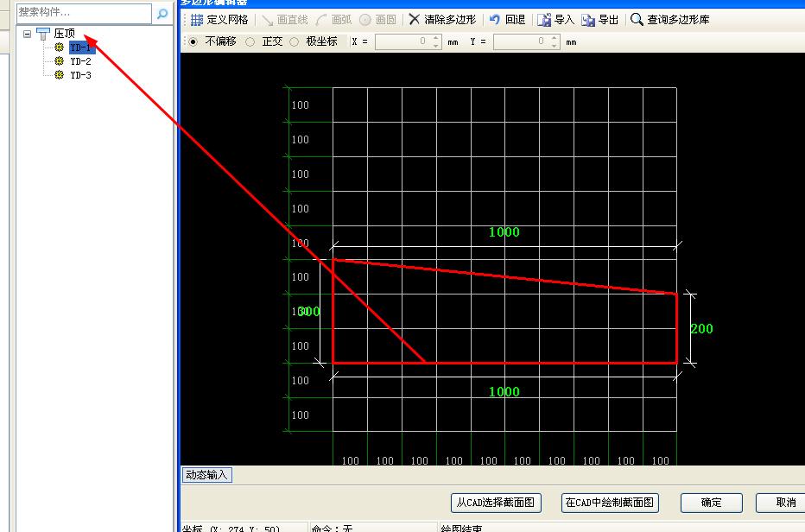Click the Undo (回退) arrow icon

[x=494, y=20]
